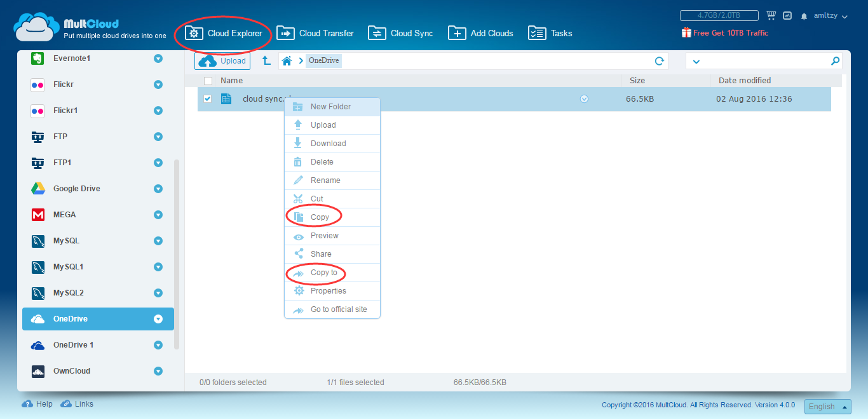Open Cloud Explorer tab

223,33
